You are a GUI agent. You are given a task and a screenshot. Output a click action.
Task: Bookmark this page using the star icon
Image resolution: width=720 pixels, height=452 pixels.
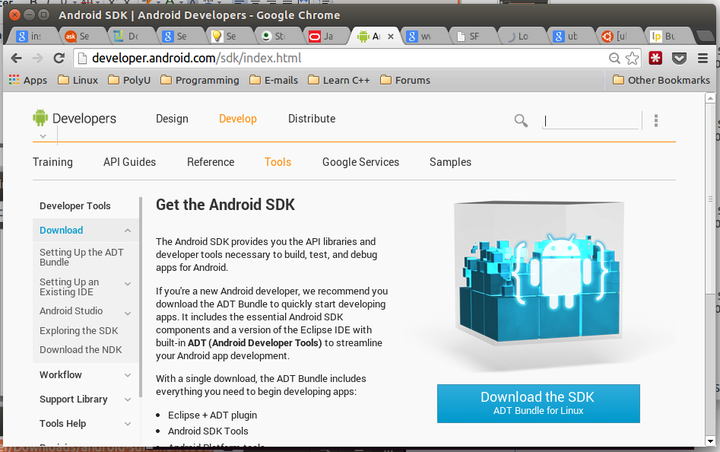tap(632, 58)
